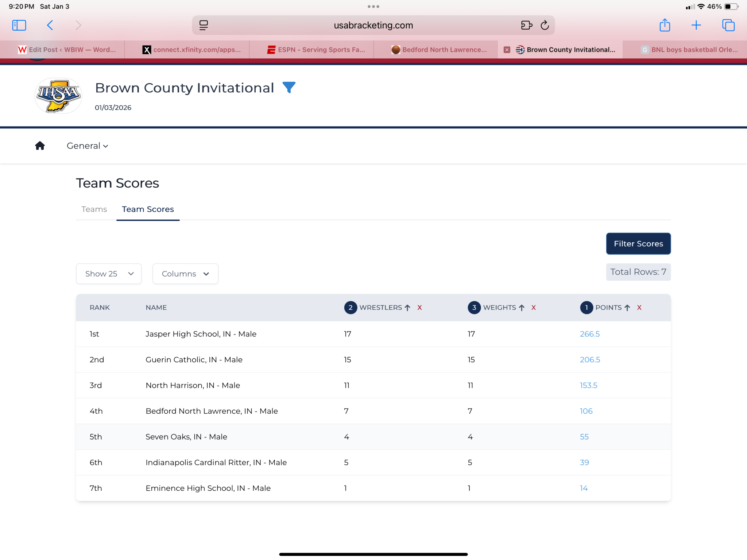Open the Columns dropdown
Viewport: 747px width, 560px height.
tap(185, 274)
